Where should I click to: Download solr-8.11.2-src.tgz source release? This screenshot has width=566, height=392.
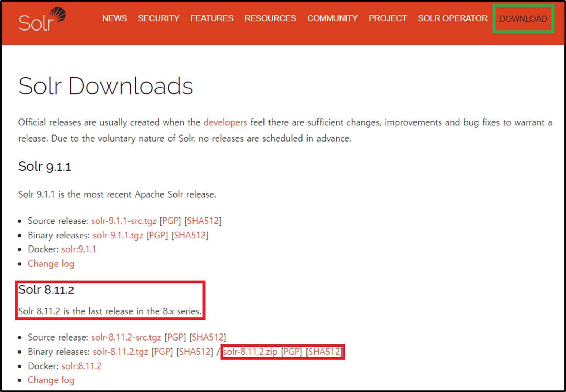pyautogui.click(x=126, y=337)
